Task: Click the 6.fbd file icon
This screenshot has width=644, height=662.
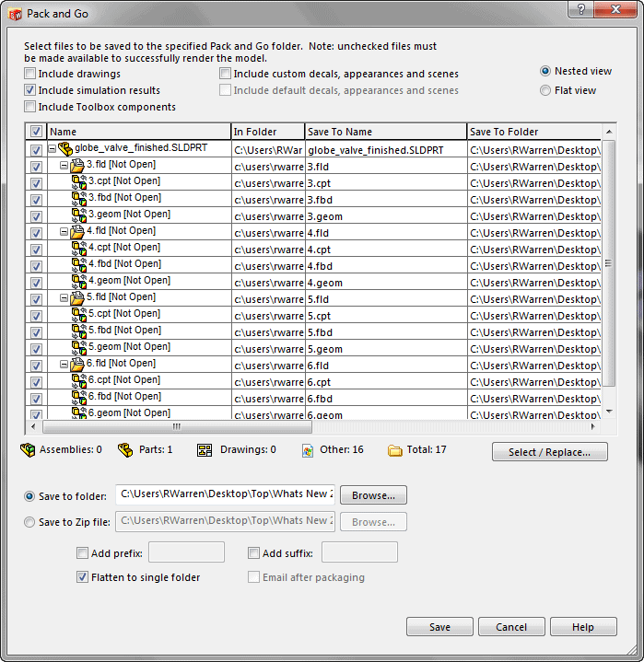Action: click(x=79, y=397)
